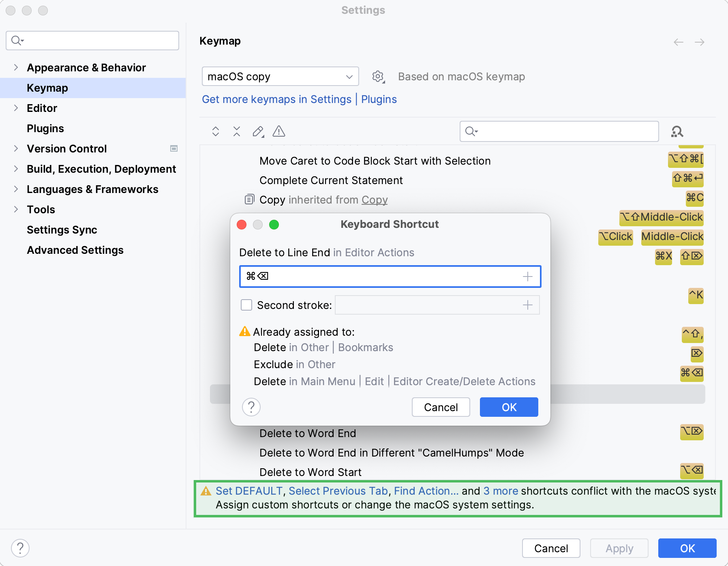The image size is (728, 566).
Task: Expand the Editor settings section
Action: [16, 108]
